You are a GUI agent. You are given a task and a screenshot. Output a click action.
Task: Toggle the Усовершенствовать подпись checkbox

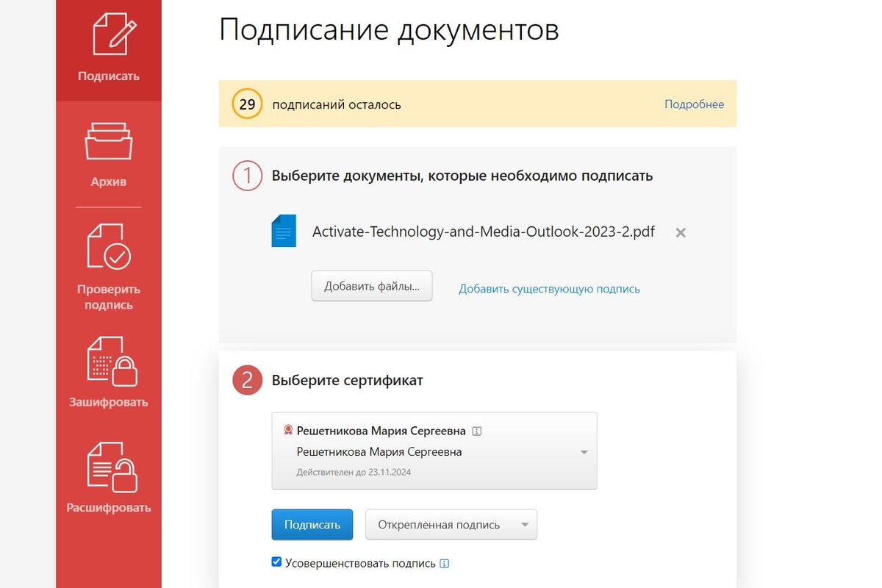tap(276, 562)
